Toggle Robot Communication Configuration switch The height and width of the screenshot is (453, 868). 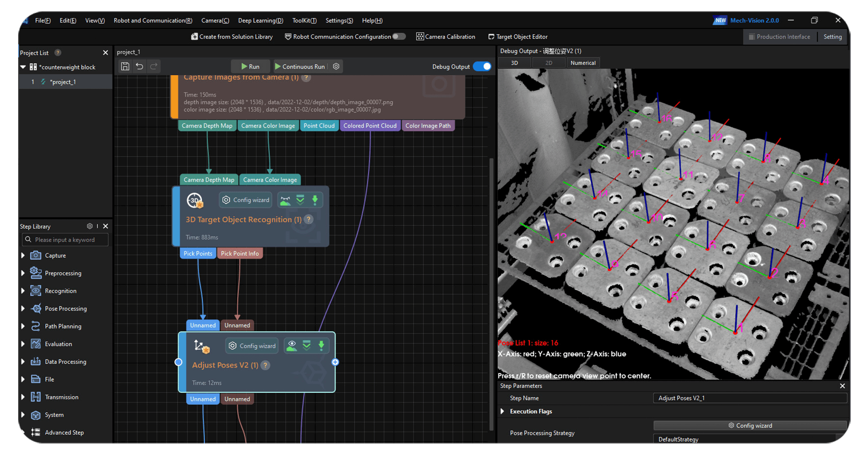pos(398,37)
